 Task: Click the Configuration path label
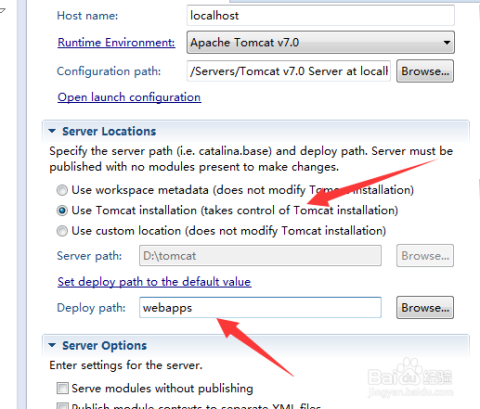109,71
